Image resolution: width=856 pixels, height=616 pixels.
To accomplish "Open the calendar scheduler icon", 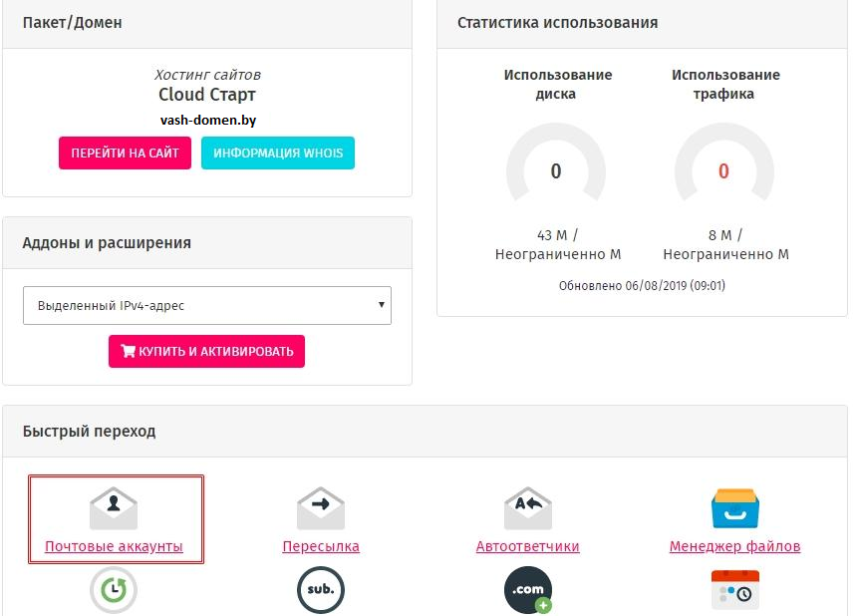I will (734, 590).
